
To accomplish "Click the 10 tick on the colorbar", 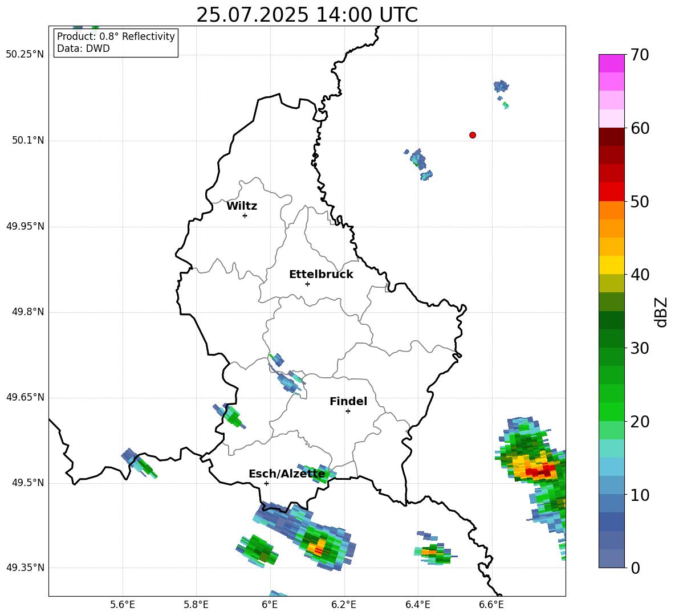I will coord(640,495).
